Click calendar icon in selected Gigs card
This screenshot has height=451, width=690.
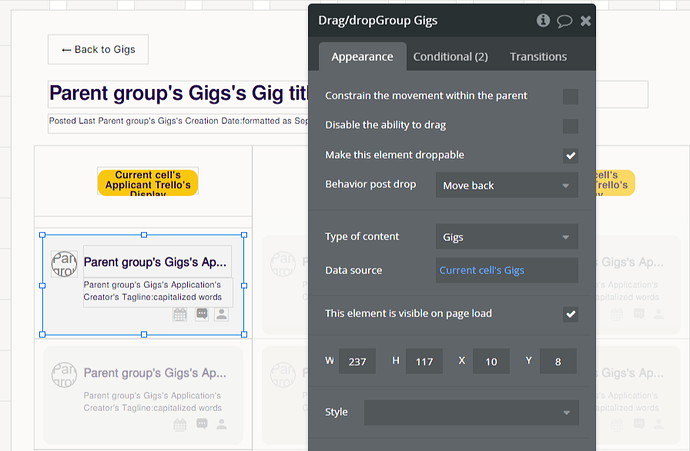[x=180, y=314]
